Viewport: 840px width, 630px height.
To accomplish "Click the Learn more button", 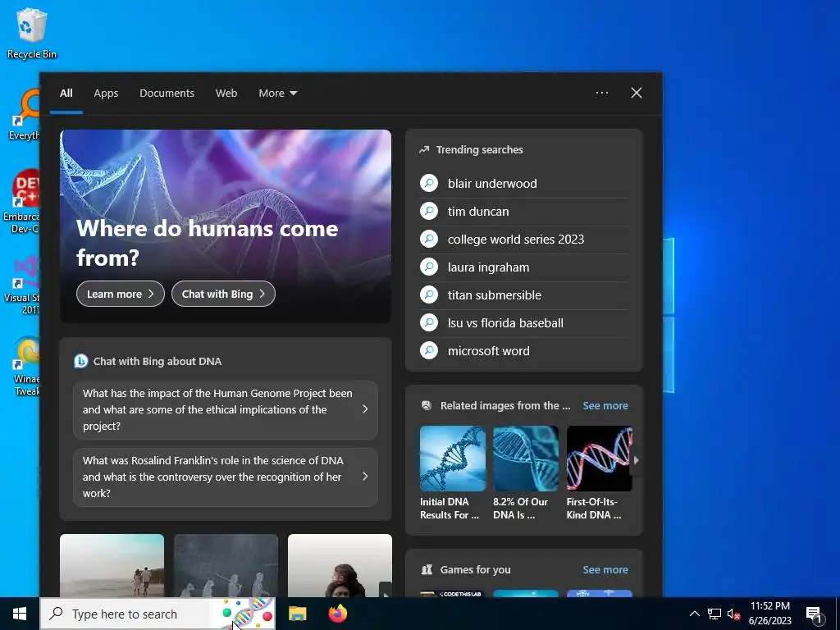I will tap(121, 294).
